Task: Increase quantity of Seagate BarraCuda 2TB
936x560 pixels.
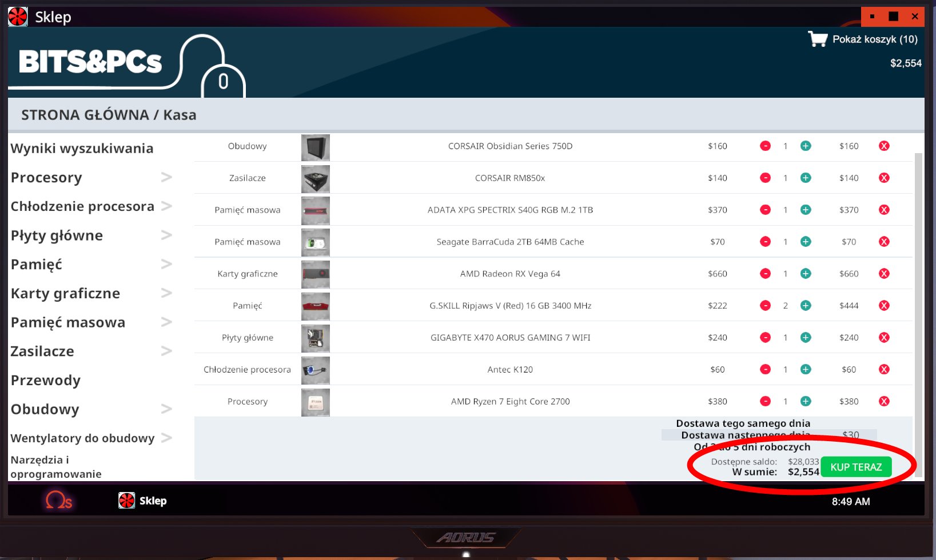Action: coord(806,242)
